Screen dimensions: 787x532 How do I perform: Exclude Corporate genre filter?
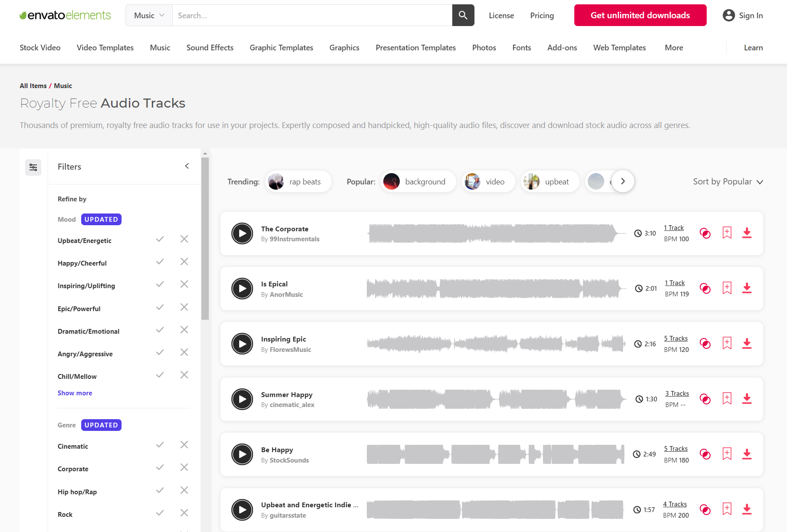(184, 467)
